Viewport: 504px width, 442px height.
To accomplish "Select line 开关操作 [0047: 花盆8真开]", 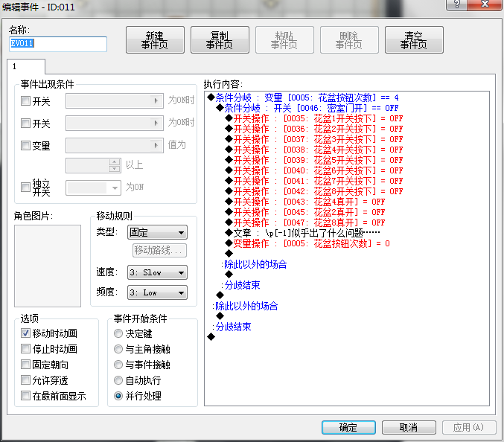I will coord(305,222).
